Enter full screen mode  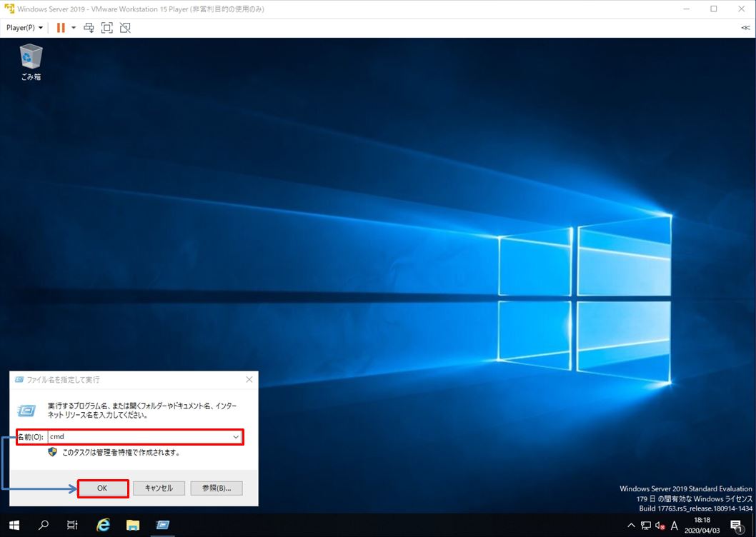(107, 28)
